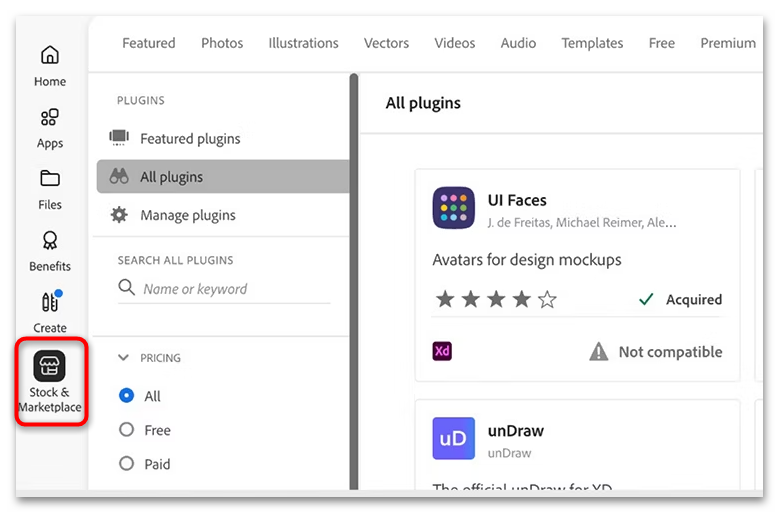Click the Acquired checkmark icon
Viewport: 779px width, 513px height.
tap(646, 299)
